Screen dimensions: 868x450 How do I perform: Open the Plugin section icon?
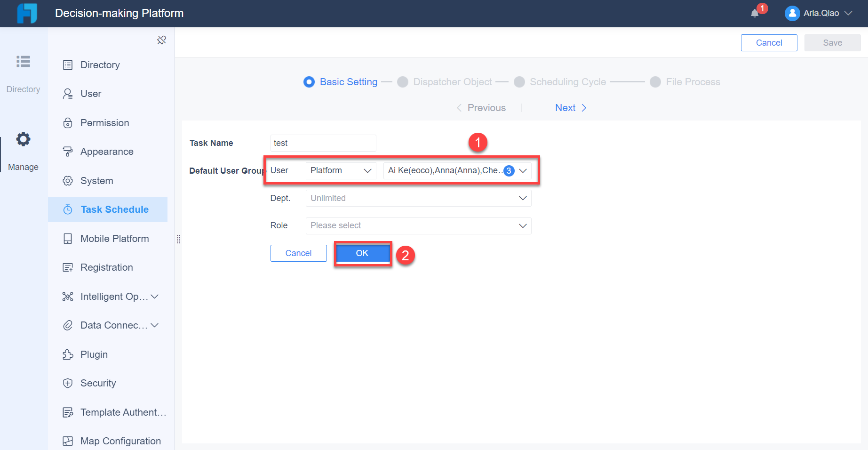pos(68,354)
